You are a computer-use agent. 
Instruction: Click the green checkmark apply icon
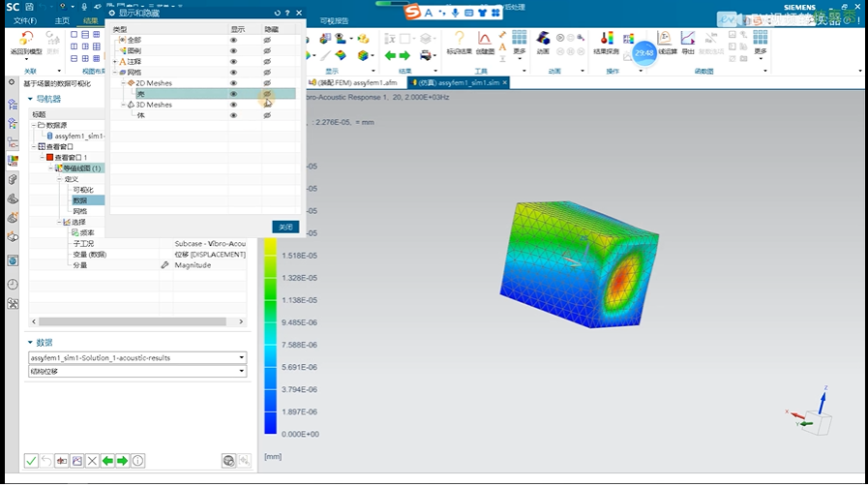click(x=31, y=461)
